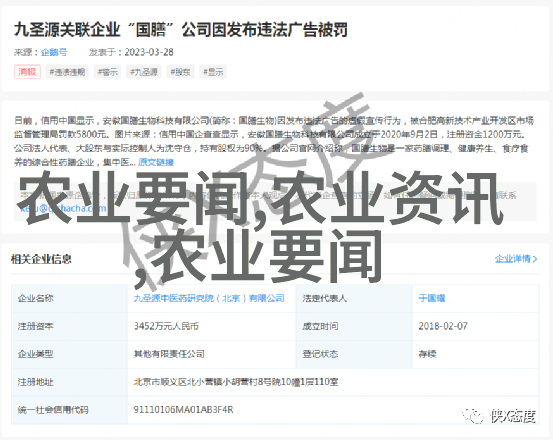
Task: Select the 登记状态 label cell
Action: [x=354, y=354]
